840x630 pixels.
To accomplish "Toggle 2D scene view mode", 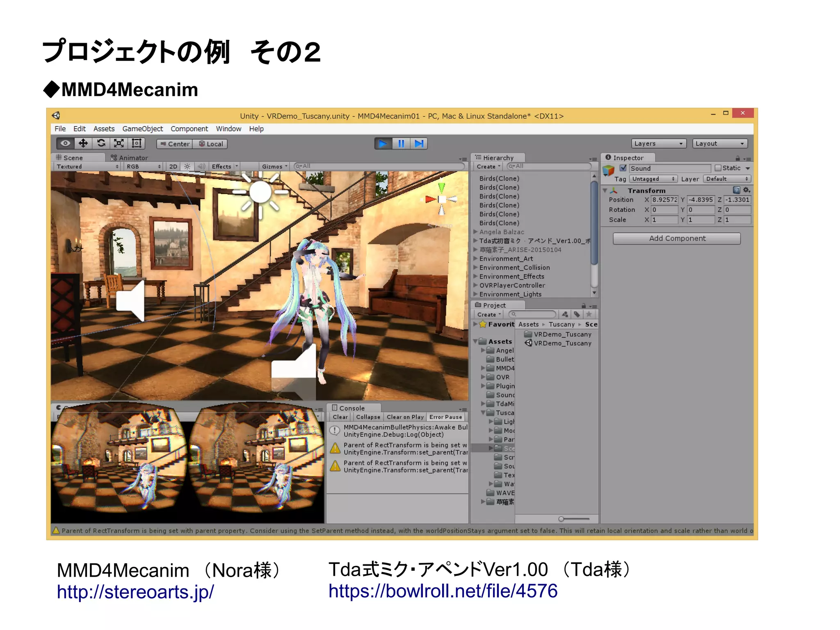I will (x=173, y=166).
